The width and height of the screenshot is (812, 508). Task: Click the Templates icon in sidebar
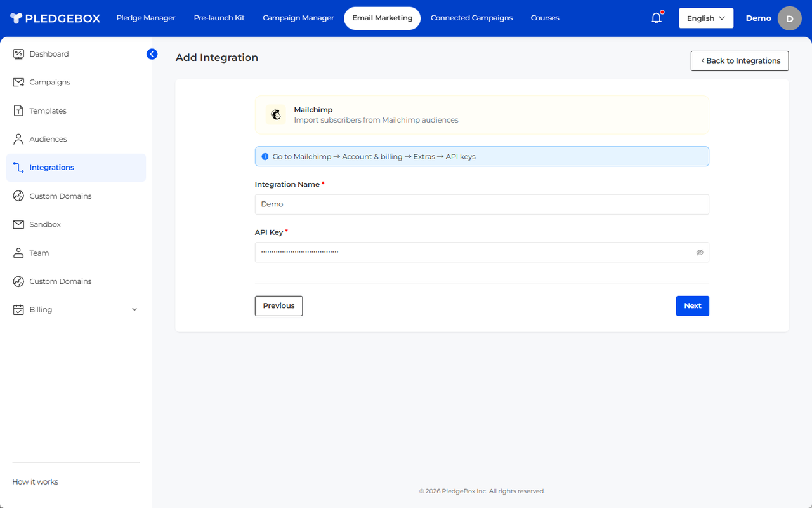tap(18, 111)
